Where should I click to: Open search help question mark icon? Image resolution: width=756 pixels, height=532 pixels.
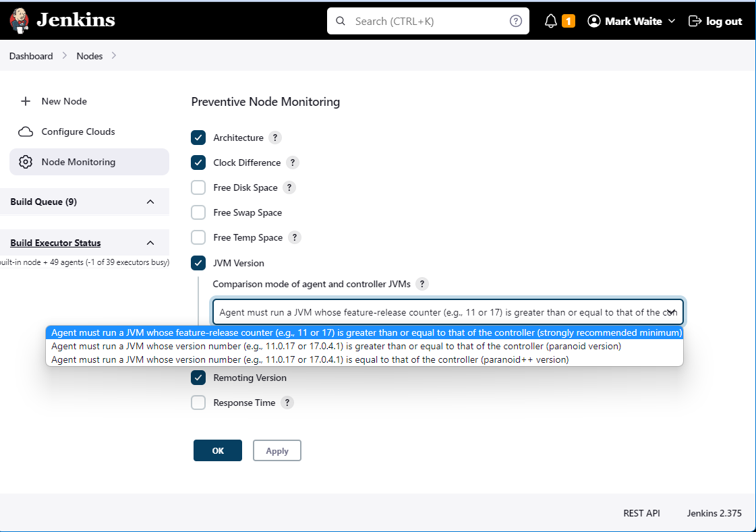(x=515, y=21)
